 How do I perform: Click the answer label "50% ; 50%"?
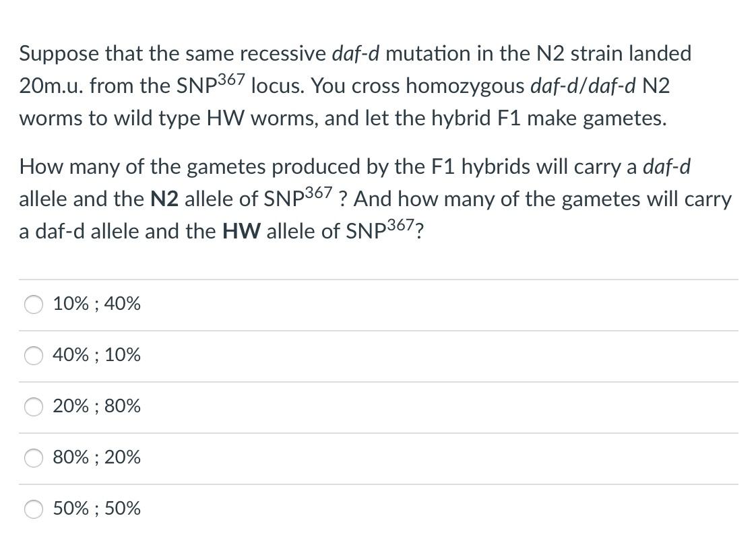click(x=96, y=509)
